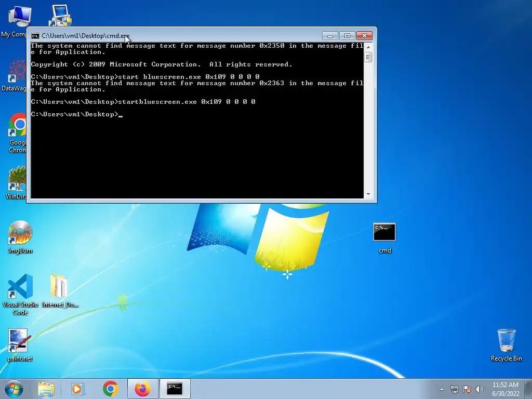Image resolution: width=532 pixels, height=399 pixels.
Task: Click the line 'startbluescreen.exe 0x109 0 0 0 0'
Action: click(143, 102)
